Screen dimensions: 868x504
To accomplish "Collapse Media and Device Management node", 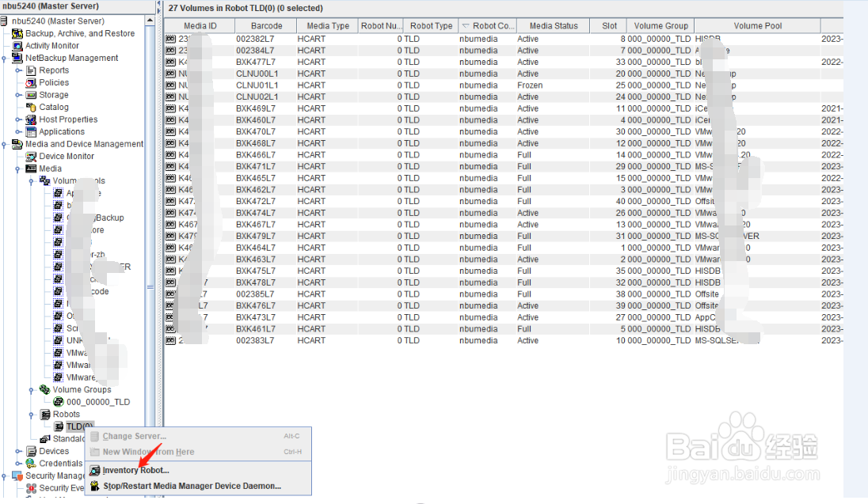I will click(5, 144).
